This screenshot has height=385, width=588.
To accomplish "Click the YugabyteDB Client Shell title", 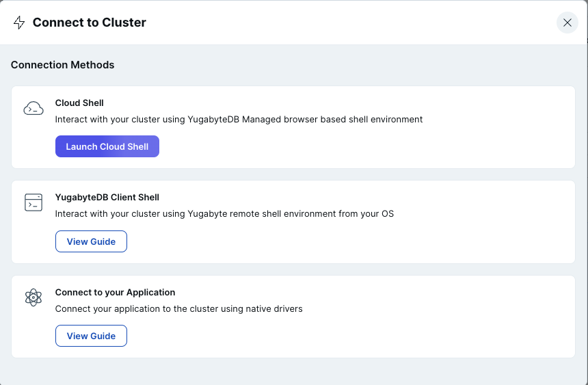I will point(107,198).
